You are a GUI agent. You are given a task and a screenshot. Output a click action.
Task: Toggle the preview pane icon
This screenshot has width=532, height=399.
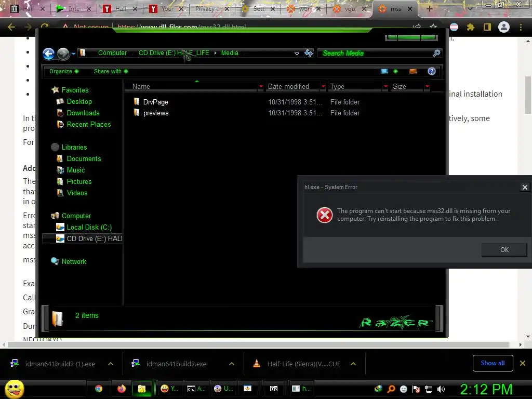click(413, 71)
